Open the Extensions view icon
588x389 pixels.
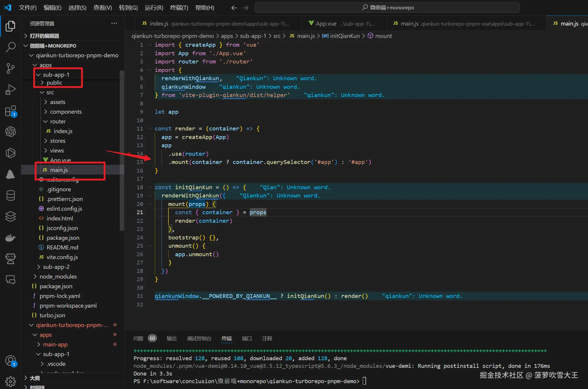11,111
